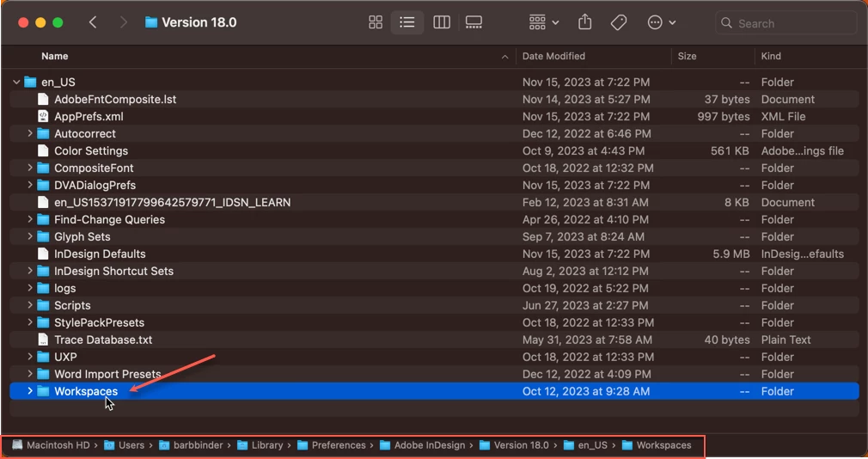
Task: Open the More actions ellipsis menu
Action: [662, 22]
